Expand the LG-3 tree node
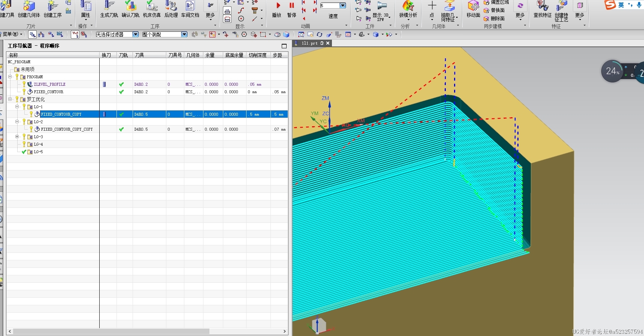Image resolution: width=644 pixels, height=336 pixels. point(17,137)
